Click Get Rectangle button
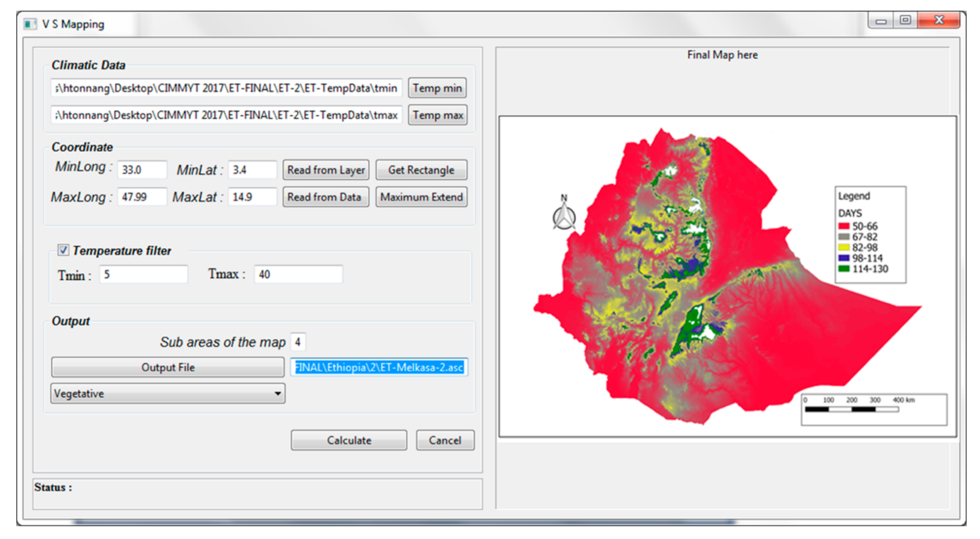Screen dimensions: 980x539 pyautogui.click(x=421, y=170)
